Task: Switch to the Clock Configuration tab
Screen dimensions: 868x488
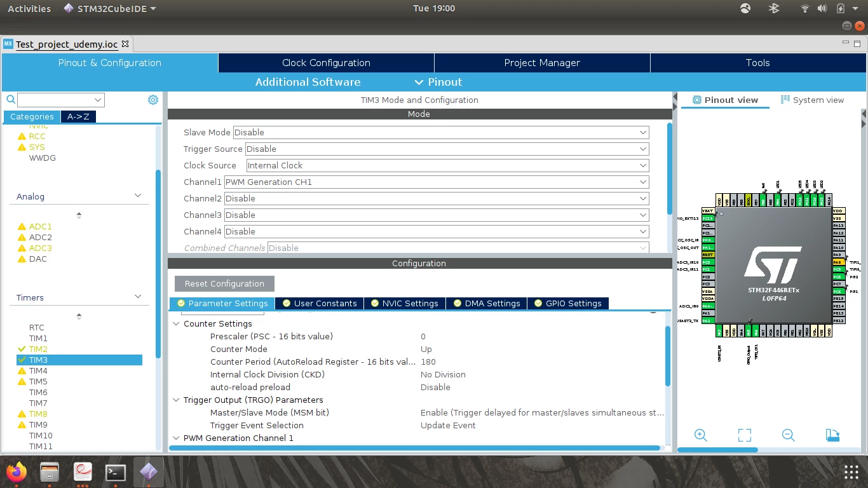Action: coord(326,63)
